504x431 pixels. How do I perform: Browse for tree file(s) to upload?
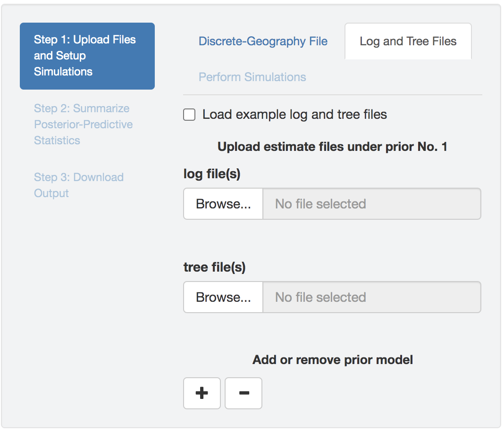(x=223, y=297)
